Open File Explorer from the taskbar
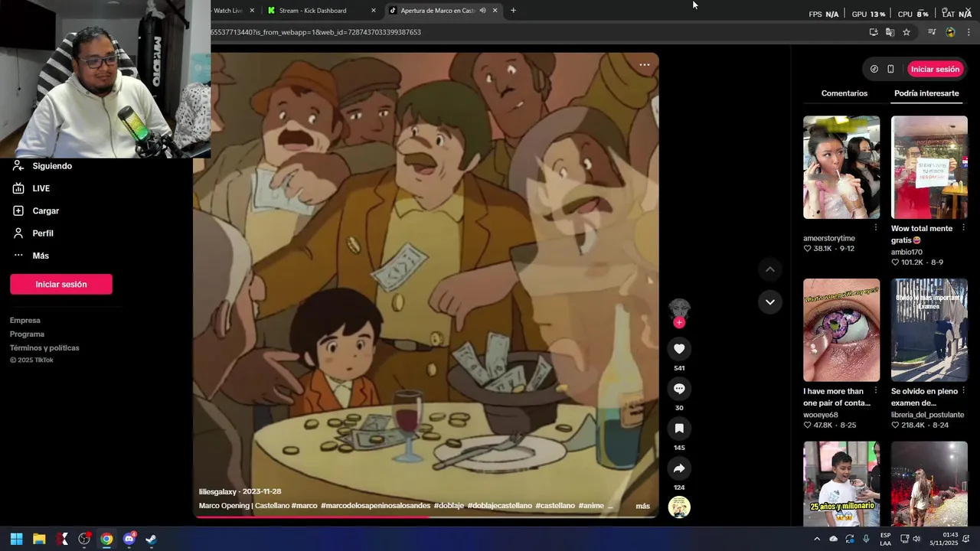980x551 pixels. coord(39,539)
